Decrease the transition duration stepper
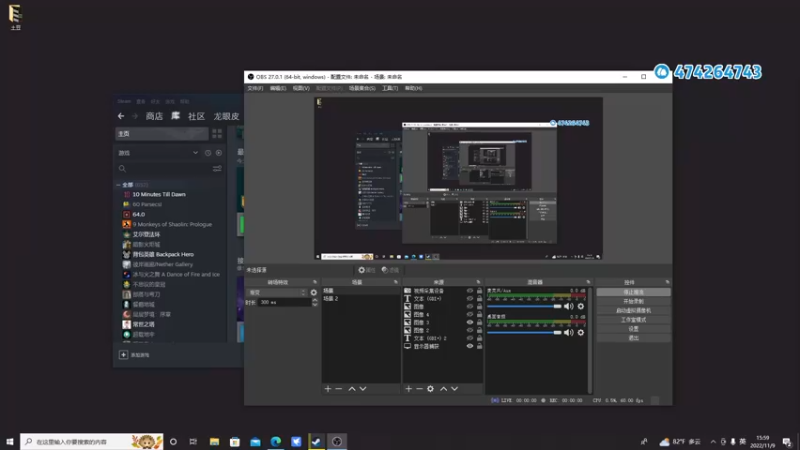800x450 pixels. 315,305
